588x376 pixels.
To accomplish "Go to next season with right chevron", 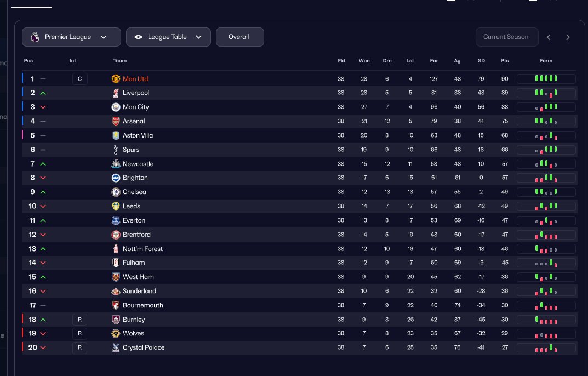I will tap(568, 37).
